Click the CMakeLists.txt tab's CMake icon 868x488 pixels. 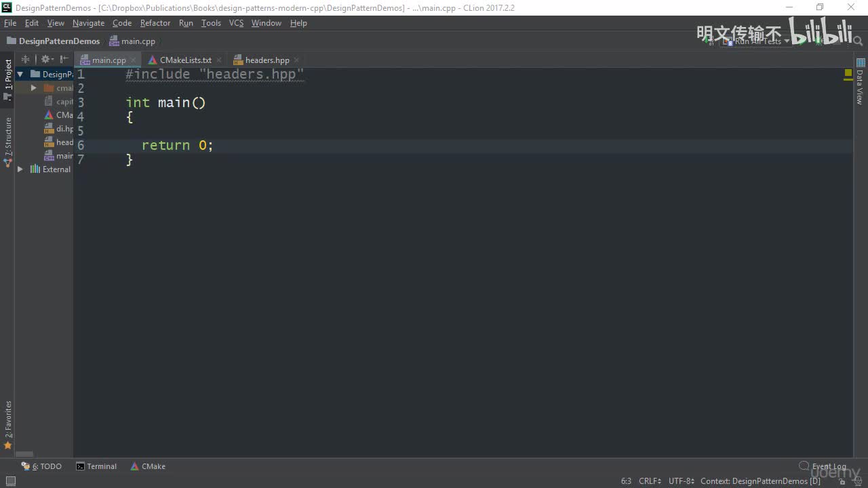coord(153,60)
